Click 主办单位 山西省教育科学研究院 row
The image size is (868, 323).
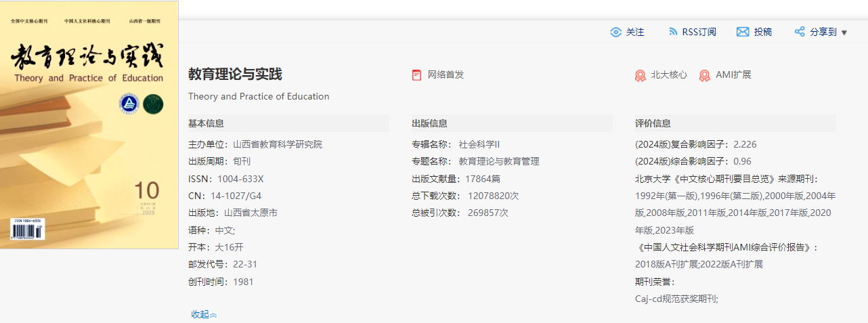pyautogui.click(x=255, y=144)
